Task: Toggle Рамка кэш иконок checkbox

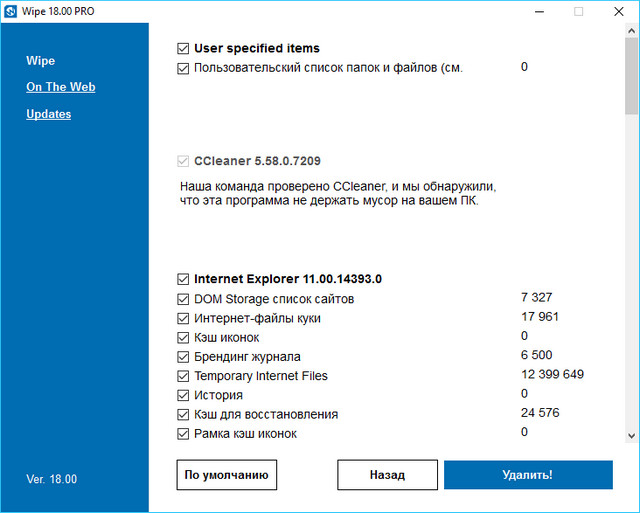Action: click(182, 433)
